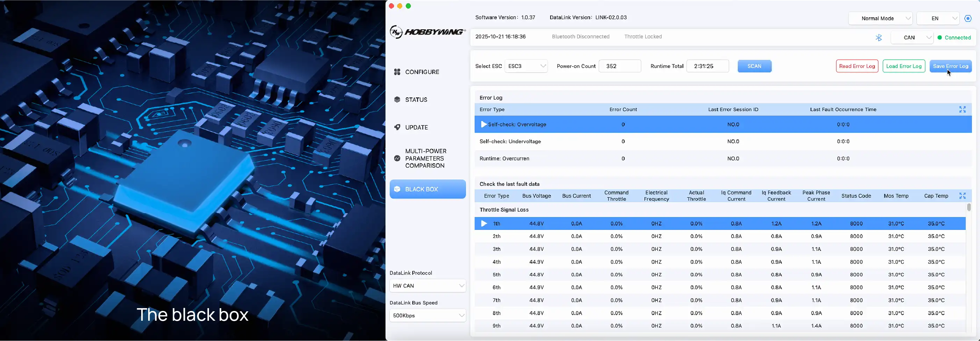Click the Black Box cube icon

pos(397,189)
